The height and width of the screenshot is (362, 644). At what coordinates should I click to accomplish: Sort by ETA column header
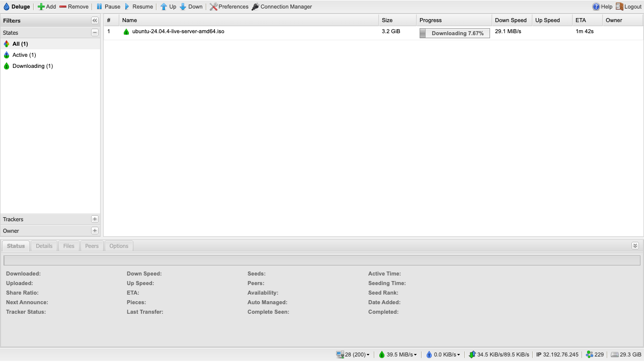[587, 20]
